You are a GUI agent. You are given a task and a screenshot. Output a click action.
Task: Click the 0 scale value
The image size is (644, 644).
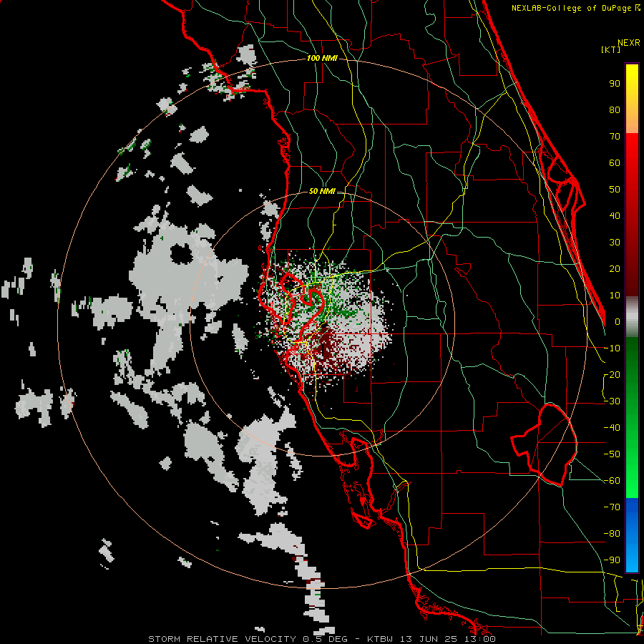[x=618, y=322]
